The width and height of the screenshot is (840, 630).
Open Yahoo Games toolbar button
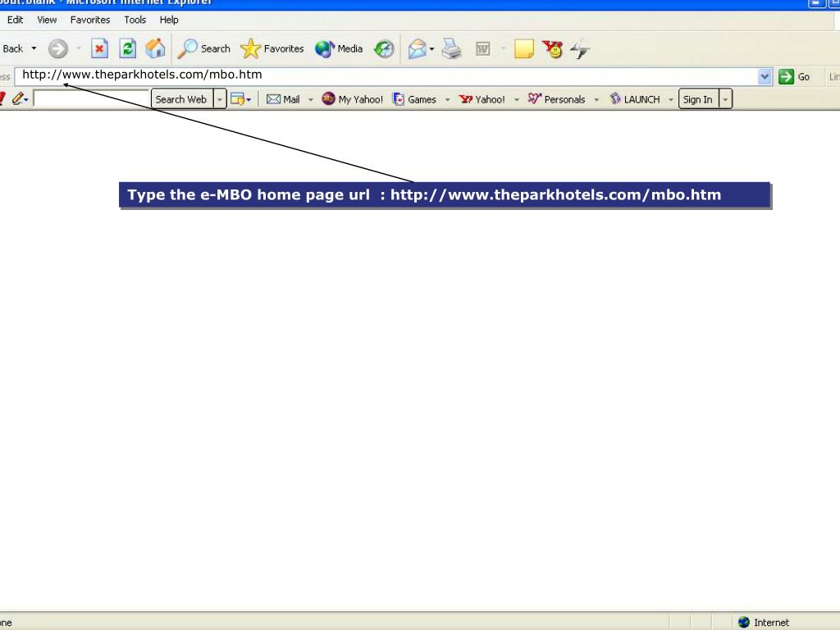tap(414, 99)
